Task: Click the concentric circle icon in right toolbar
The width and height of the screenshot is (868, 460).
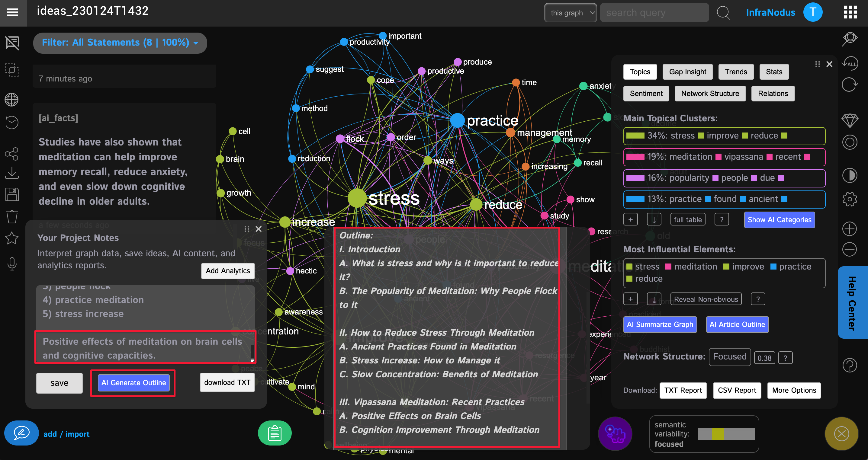Action: coord(850,142)
